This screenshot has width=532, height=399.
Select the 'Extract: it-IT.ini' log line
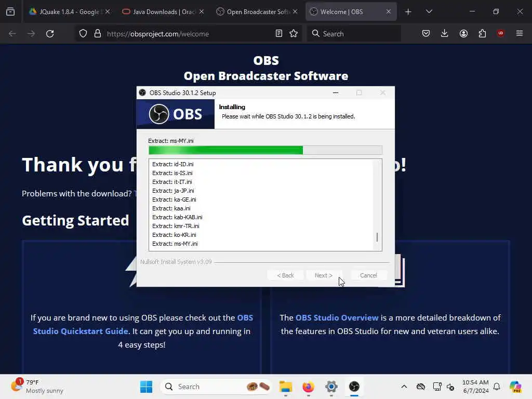tap(172, 182)
